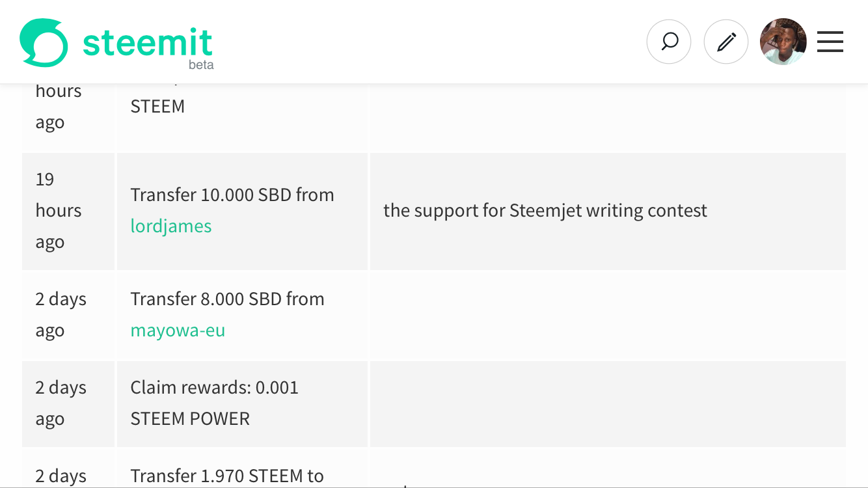This screenshot has height=488, width=868.
Task: Open the hamburger menu
Action: 830,42
